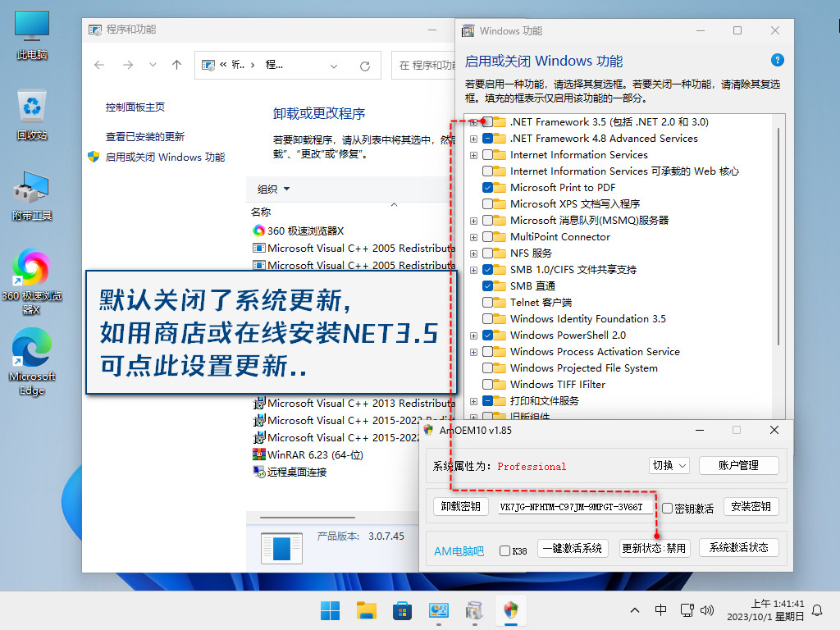This screenshot has height=630, width=840.
Task: Click the product key input field
Action: 575,507
